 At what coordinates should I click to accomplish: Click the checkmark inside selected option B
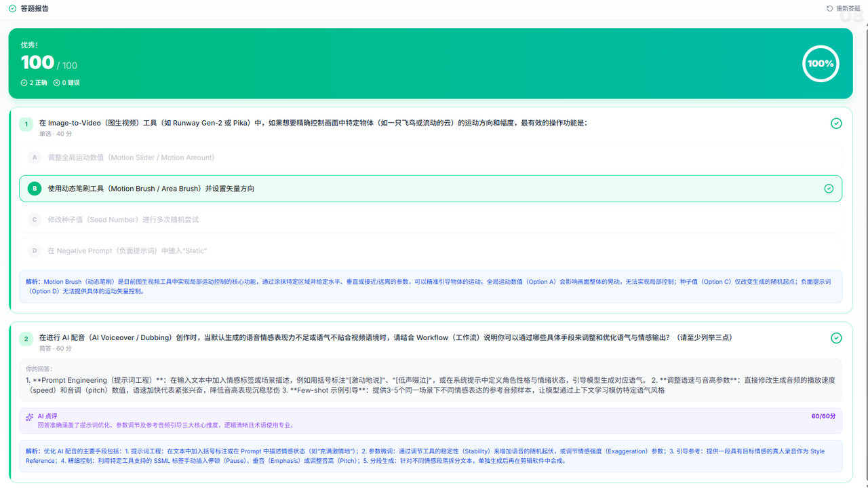(x=828, y=189)
